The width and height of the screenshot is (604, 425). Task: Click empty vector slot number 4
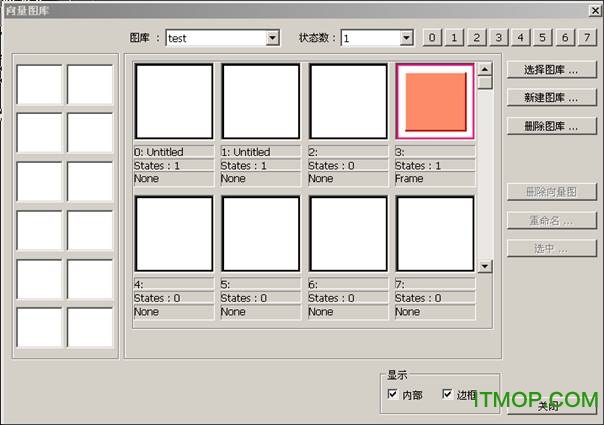173,233
